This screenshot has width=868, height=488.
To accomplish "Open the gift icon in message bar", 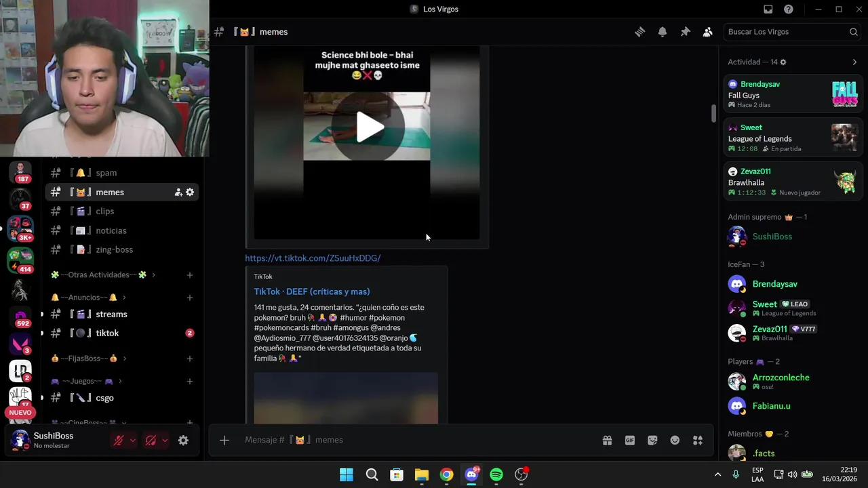I will 608,440.
